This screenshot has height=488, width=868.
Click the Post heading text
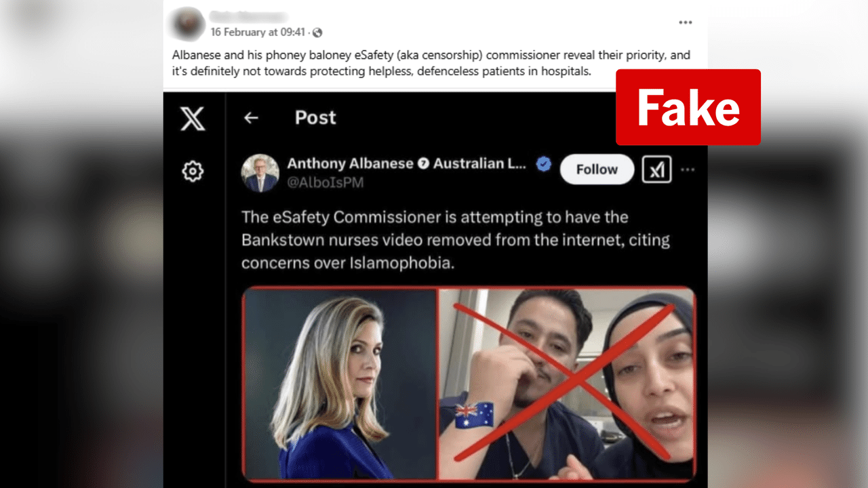click(315, 118)
